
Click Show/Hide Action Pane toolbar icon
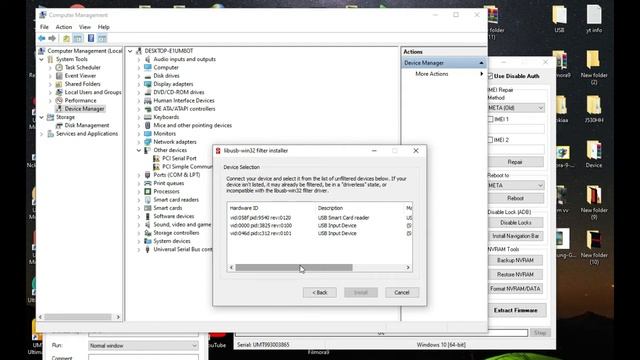tap(102, 38)
